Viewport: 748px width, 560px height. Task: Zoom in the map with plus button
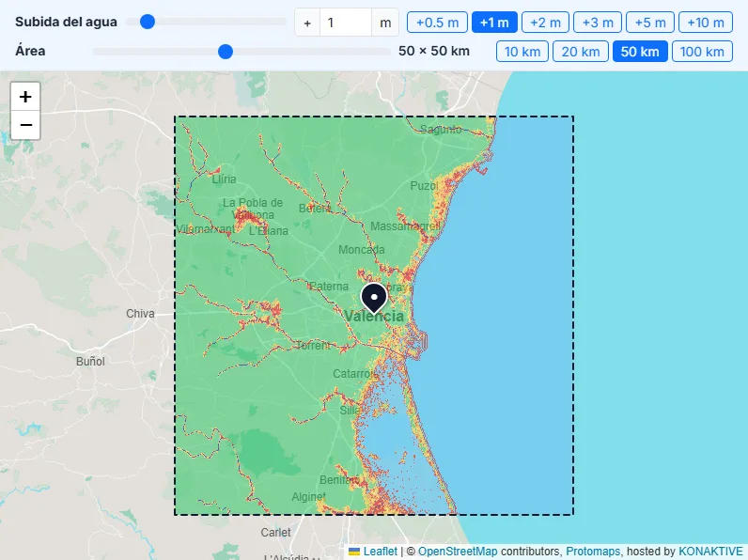tap(25, 97)
